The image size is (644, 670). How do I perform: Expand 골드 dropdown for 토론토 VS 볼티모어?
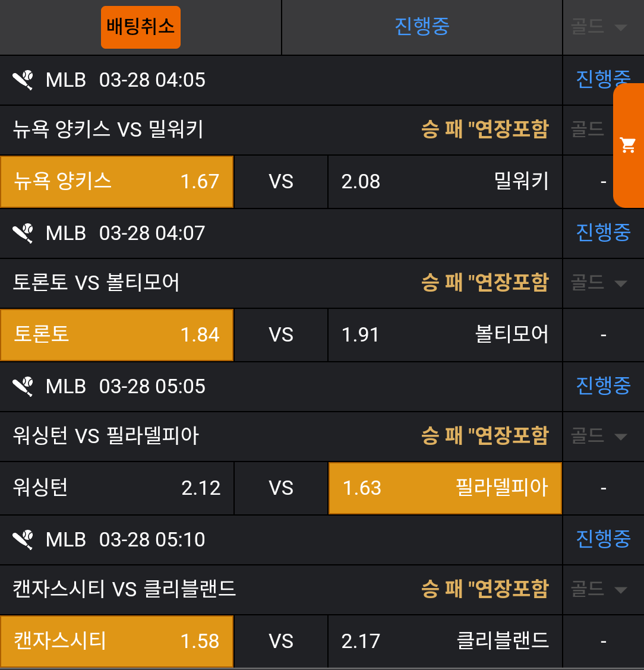[x=599, y=283]
